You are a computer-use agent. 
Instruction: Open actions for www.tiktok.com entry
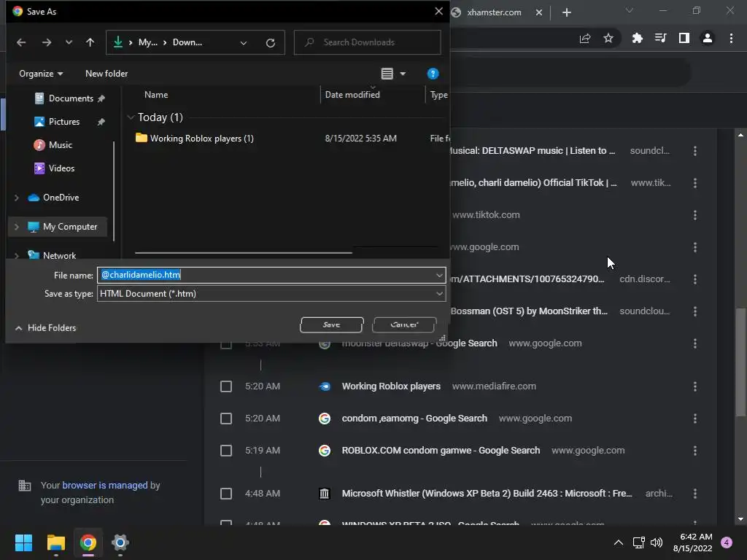[x=695, y=215]
